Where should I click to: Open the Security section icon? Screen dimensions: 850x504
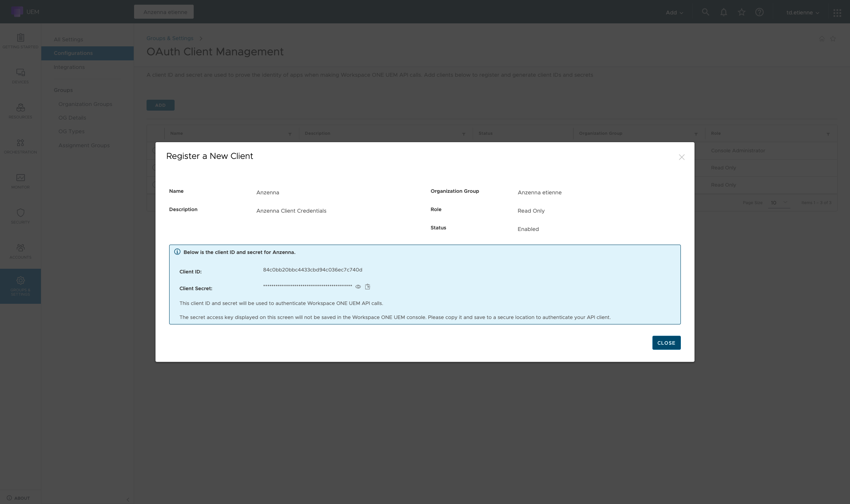tap(20, 216)
